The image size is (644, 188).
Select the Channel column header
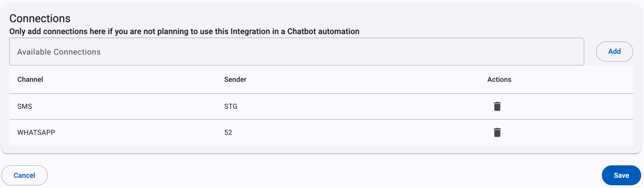pos(30,79)
